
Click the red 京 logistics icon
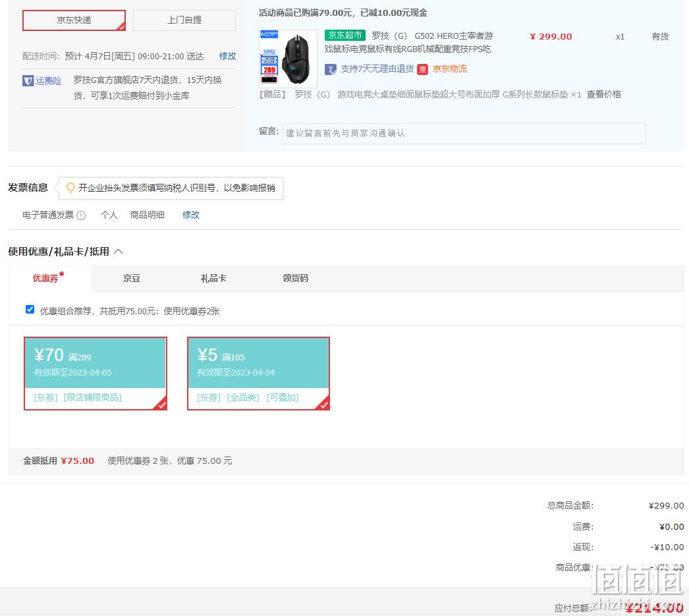(x=422, y=69)
